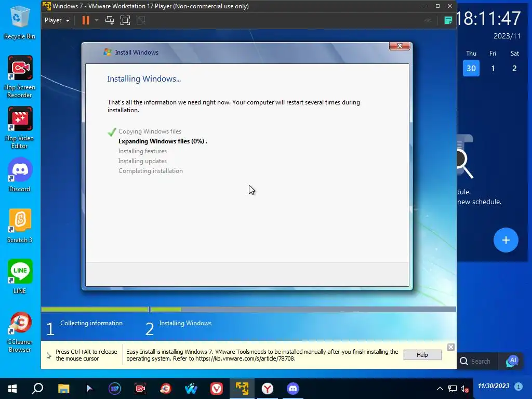Click the Expanding Windows files (0%) text

pos(163,141)
